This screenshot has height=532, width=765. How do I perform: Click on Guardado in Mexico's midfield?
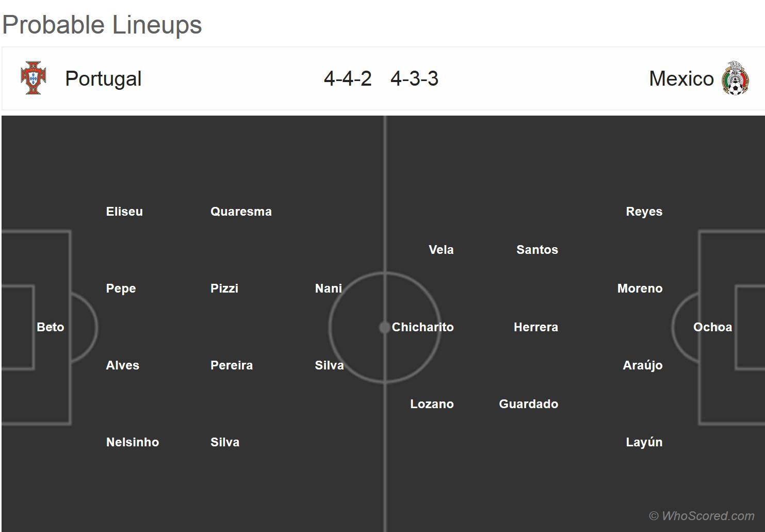click(x=528, y=404)
